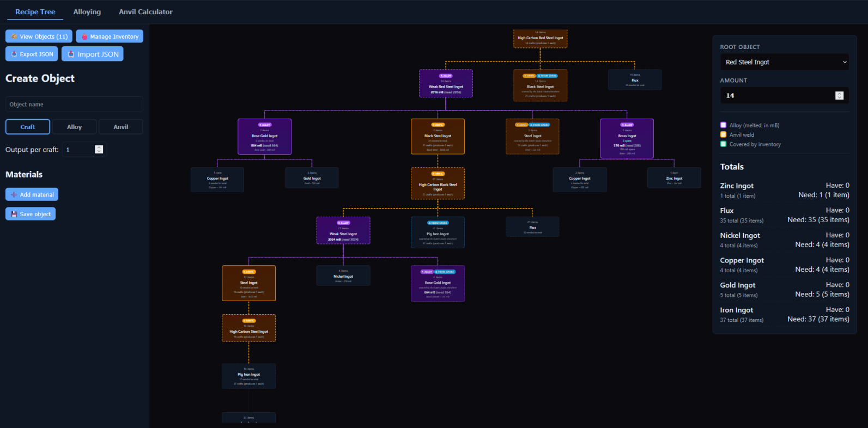
Task: Select the Nickel Ingot tree node
Action: 343,276
